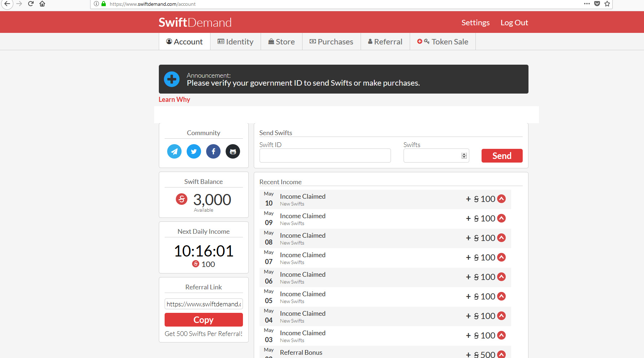Select the Referral Bonus row text
644x358 pixels.
pos(301,352)
